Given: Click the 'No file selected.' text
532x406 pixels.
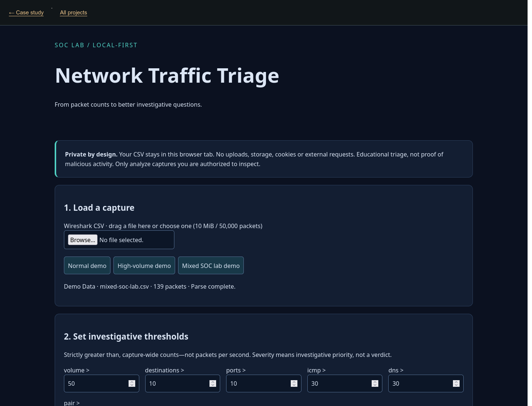Looking at the screenshot, I should [121, 240].
